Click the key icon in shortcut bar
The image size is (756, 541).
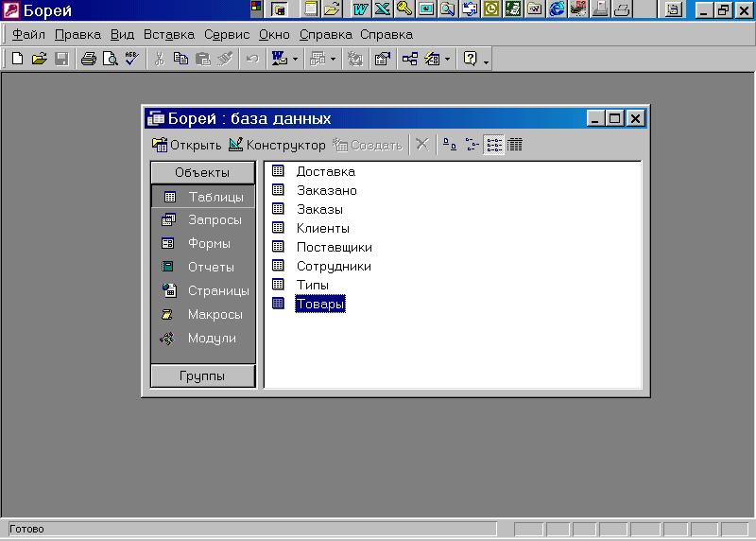(x=404, y=9)
